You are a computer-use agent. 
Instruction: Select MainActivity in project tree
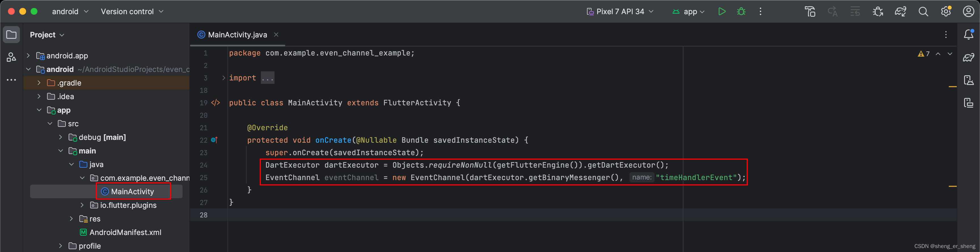(x=132, y=192)
